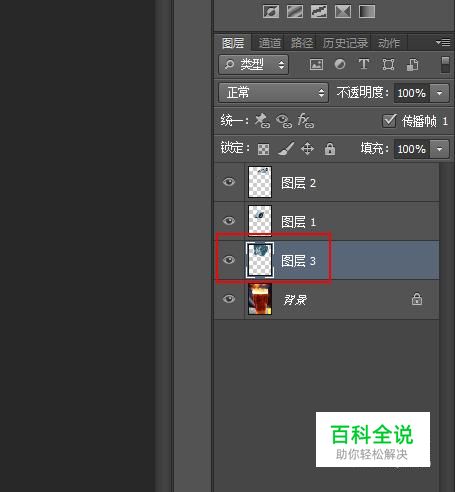Viewport: 455px width, 492px height.
Task: Click the Gradient Map adjustment icon
Action: 367,12
